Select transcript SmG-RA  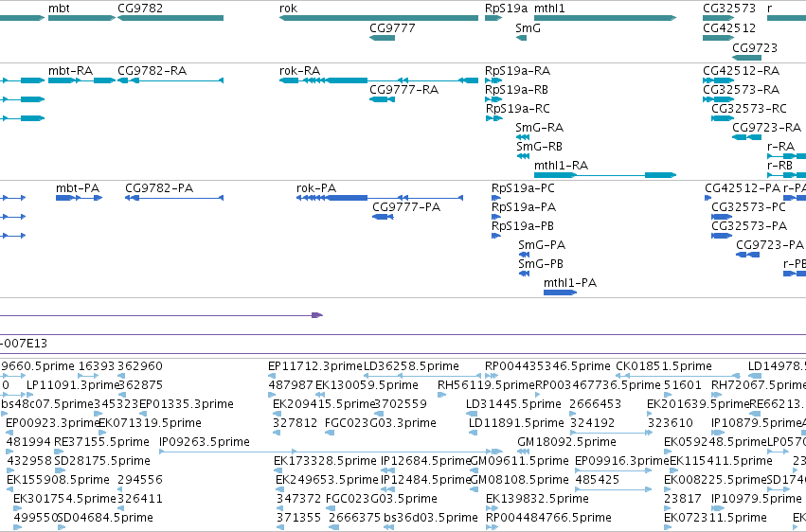coord(522,137)
